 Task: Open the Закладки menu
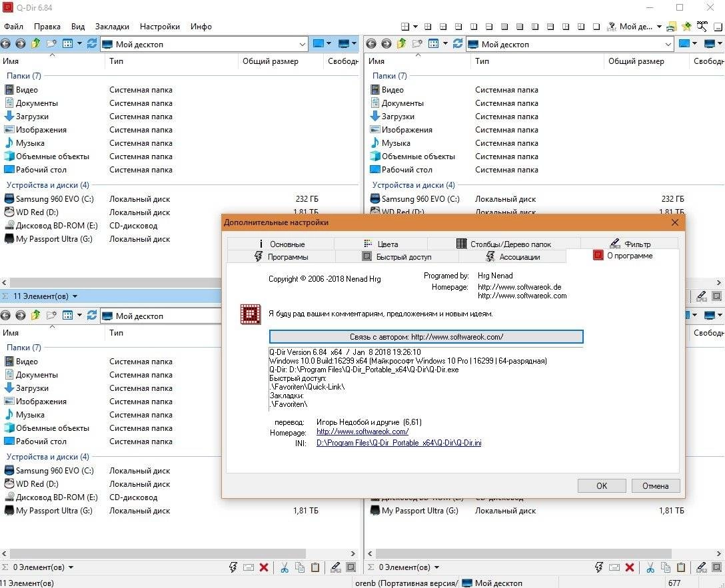point(112,27)
